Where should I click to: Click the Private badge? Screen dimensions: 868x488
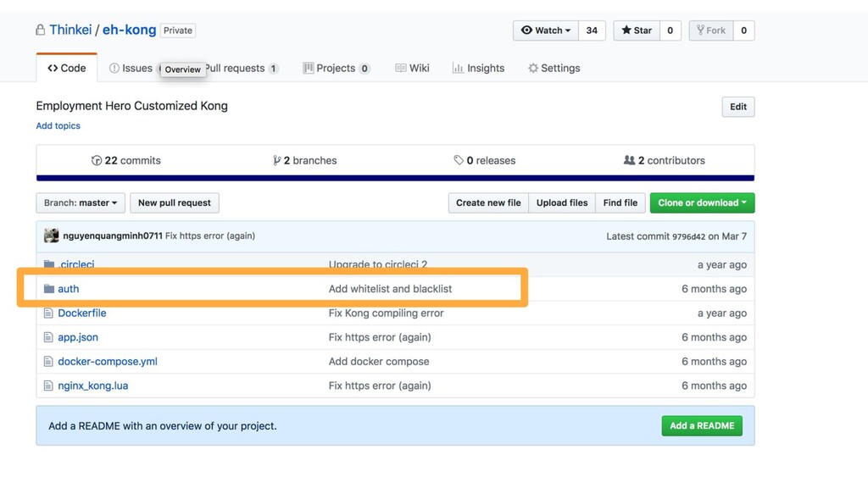178,30
